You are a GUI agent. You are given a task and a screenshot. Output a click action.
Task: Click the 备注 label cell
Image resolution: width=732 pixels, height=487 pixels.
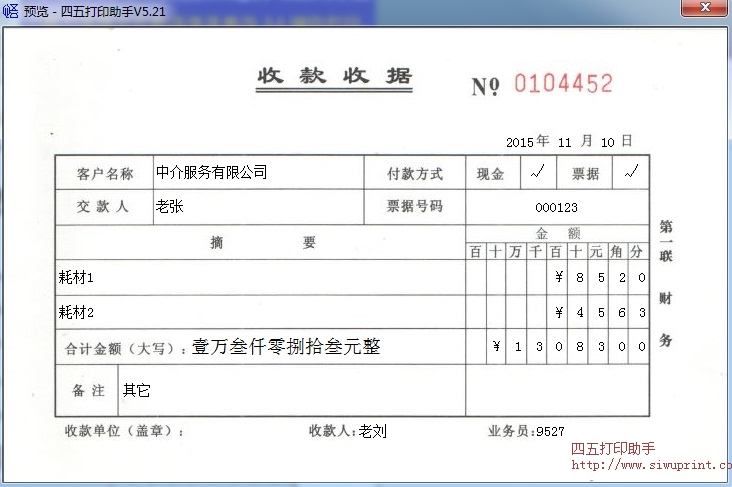[87, 390]
